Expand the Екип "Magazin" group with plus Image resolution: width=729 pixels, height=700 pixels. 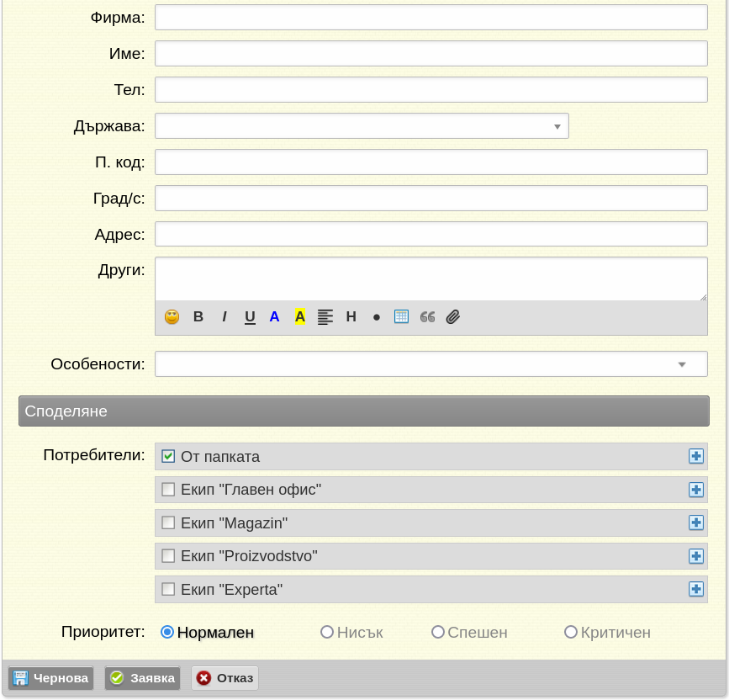[x=696, y=522]
